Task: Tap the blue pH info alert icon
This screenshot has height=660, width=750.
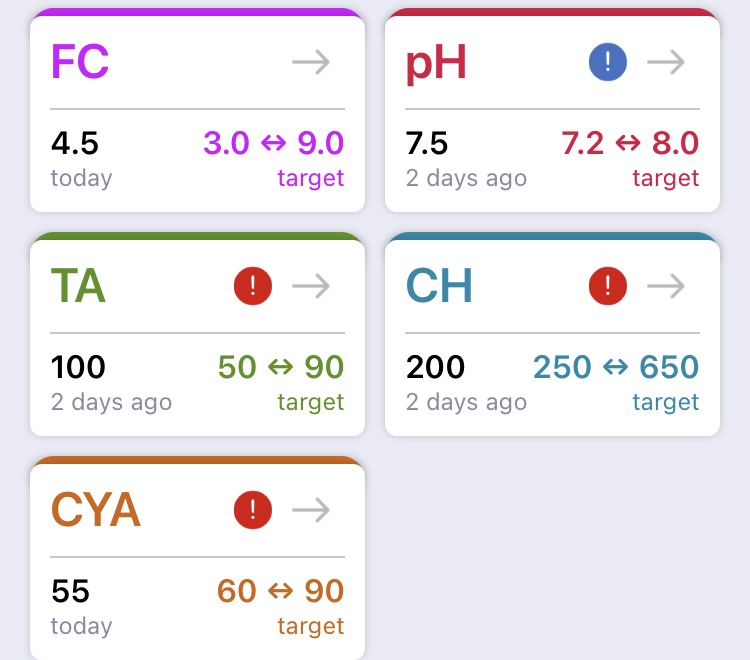Action: coord(607,62)
